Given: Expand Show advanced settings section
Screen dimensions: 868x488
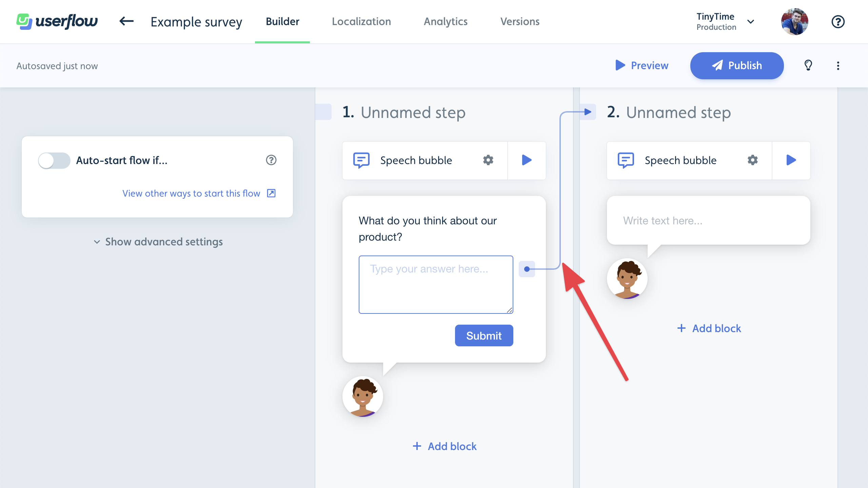Looking at the screenshot, I should (157, 241).
